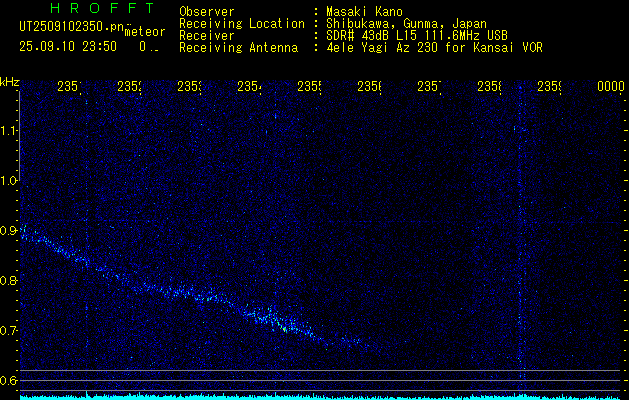Click the Receiving Location label

[242, 24]
